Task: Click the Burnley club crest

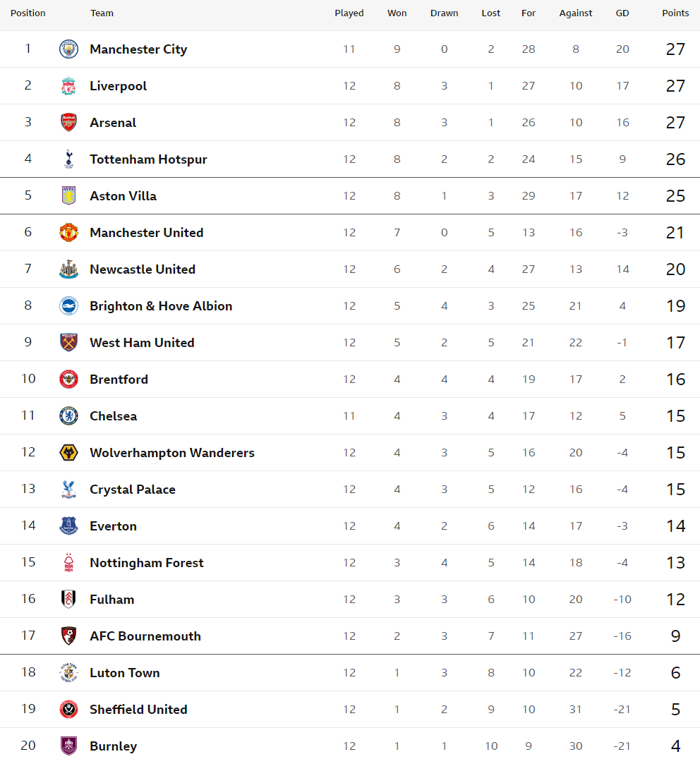Action: click(x=68, y=746)
